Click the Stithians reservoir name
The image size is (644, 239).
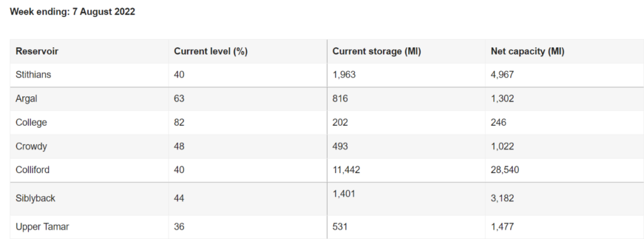[33, 75]
